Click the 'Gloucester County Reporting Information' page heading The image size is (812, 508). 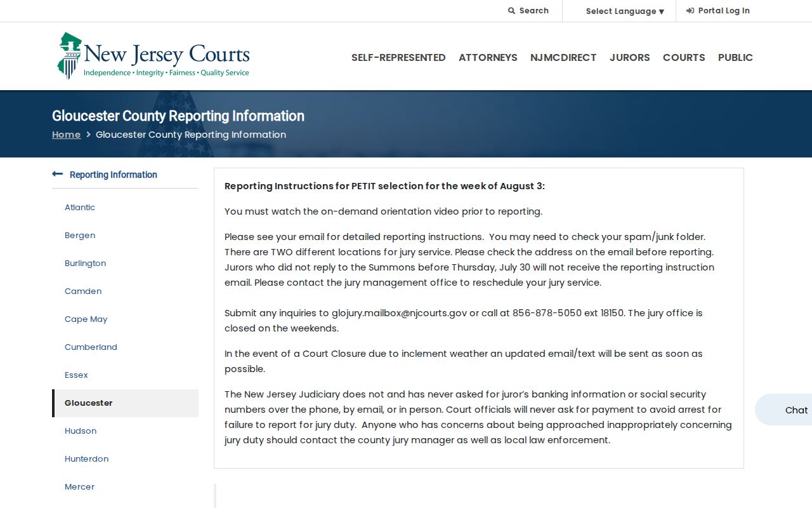pos(178,116)
